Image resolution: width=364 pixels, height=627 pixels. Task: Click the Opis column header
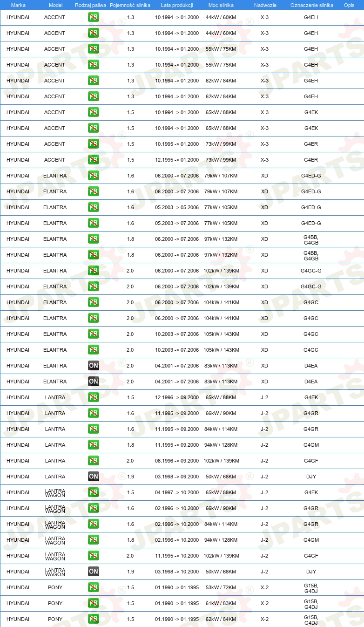tap(349, 5)
